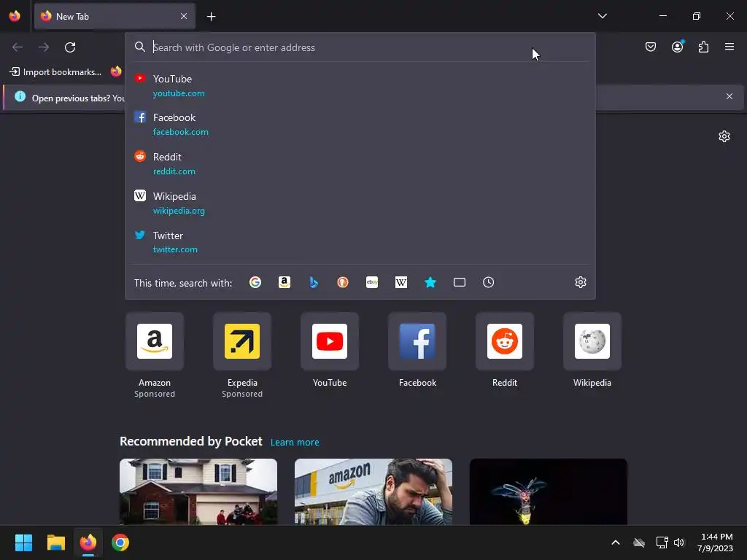Screen dimensions: 747x560
Task: Open Windows Start menu
Action: (x=24, y=542)
